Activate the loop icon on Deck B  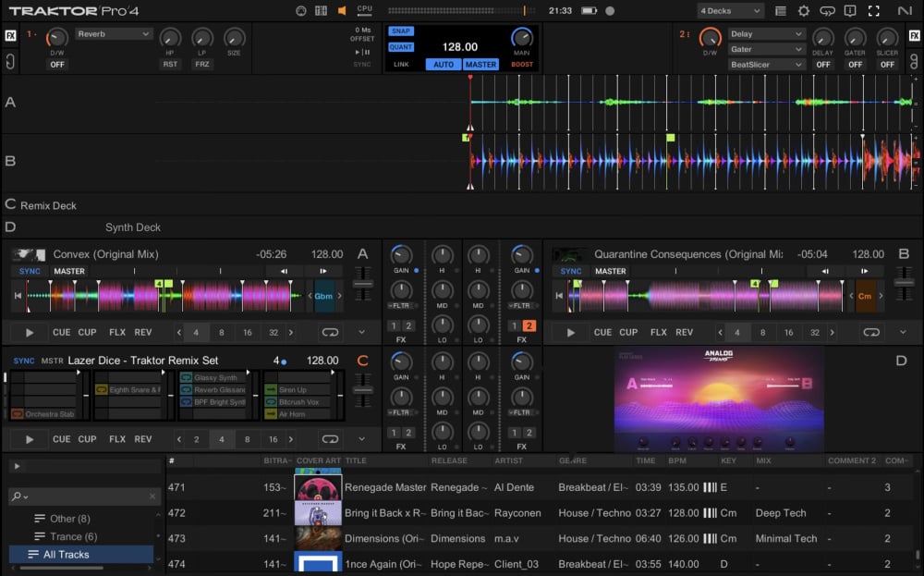pyautogui.click(x=870, y=333)
